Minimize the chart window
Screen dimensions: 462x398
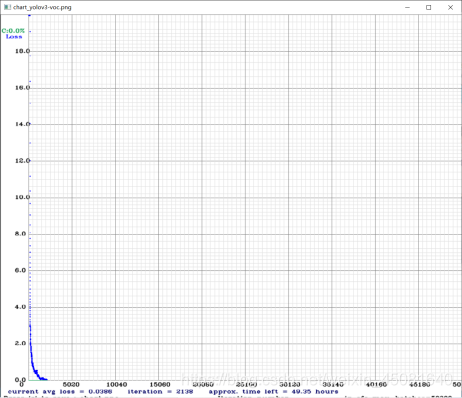pos(407,7)
